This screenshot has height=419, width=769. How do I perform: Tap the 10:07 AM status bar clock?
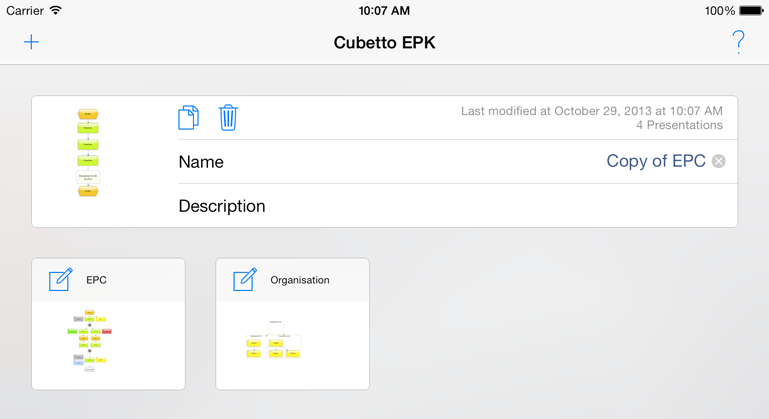point(384,10)
